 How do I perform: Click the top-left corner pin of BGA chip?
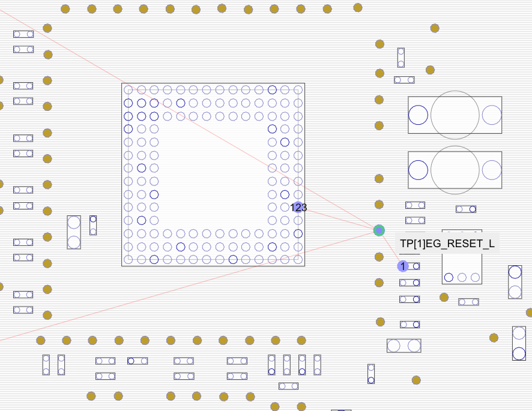click(x=128, y=90)
